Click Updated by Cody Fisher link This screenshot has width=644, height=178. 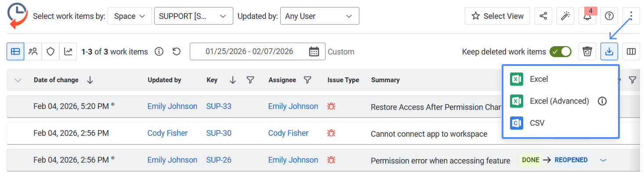pyautogui.click(x=167, y=133)
